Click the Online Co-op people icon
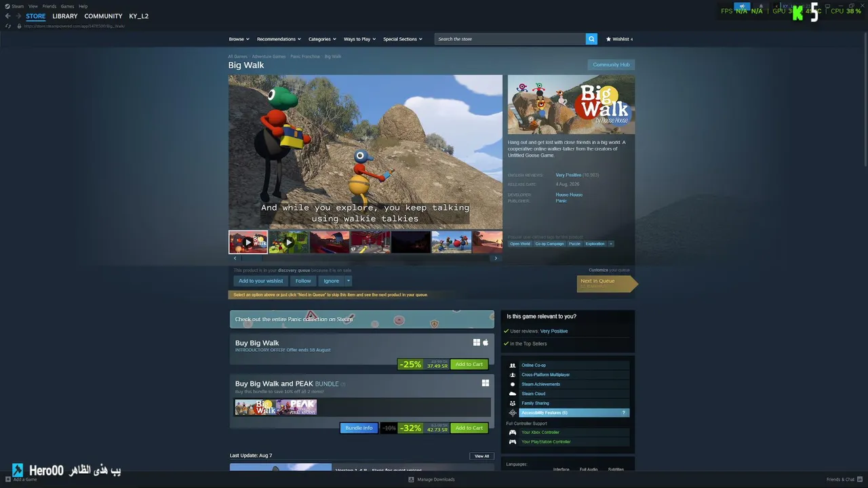The image size is (868, 488). pyautogui.click(x=513, y=365)
